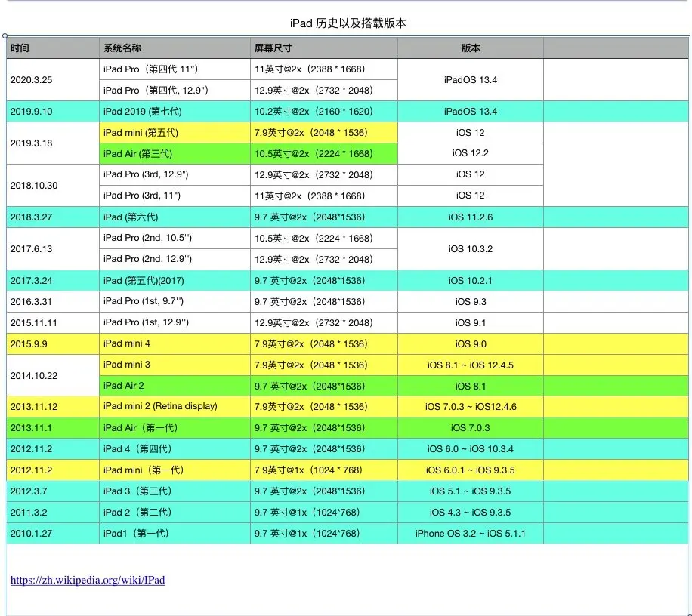This screenshot has width=692, height=616.
Task: Click the date cell '2016.3.31'
Action: click(53, 302)
